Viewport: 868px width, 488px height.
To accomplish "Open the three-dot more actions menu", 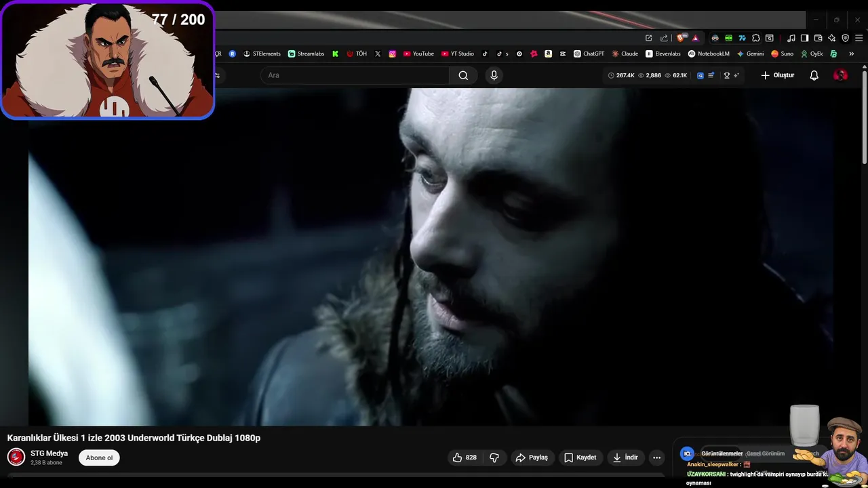I will click(656, 457).
